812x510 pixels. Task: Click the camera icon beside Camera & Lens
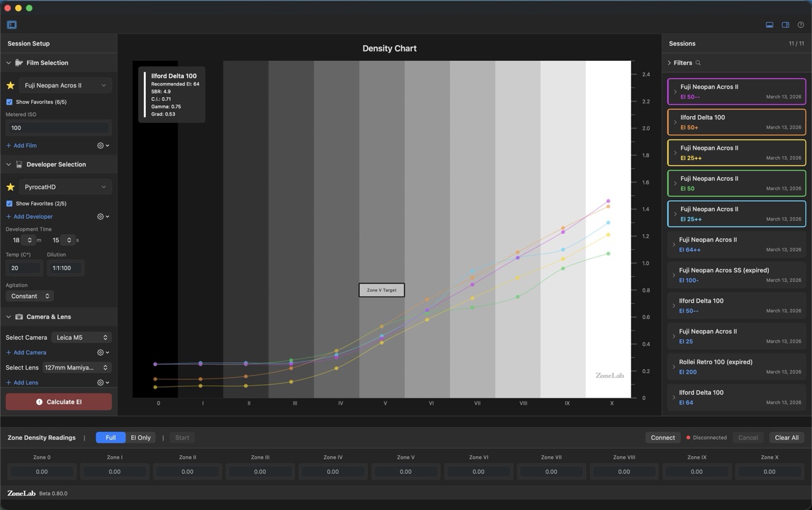[x=19, y=317]
